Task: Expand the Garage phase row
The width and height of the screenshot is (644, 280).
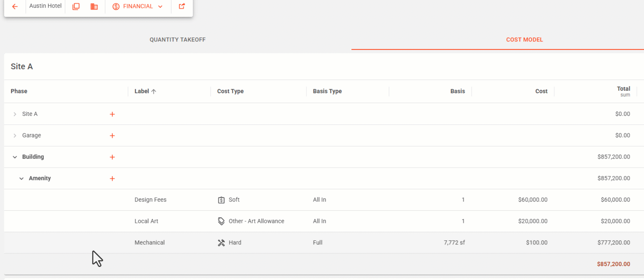Action: point(15,135)
